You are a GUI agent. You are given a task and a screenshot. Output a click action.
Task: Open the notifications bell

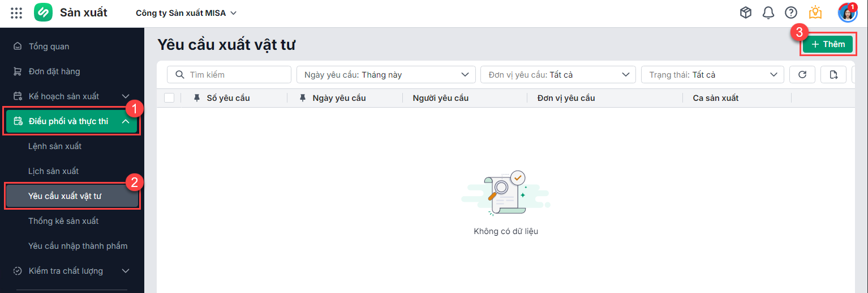tap(768, 12)
